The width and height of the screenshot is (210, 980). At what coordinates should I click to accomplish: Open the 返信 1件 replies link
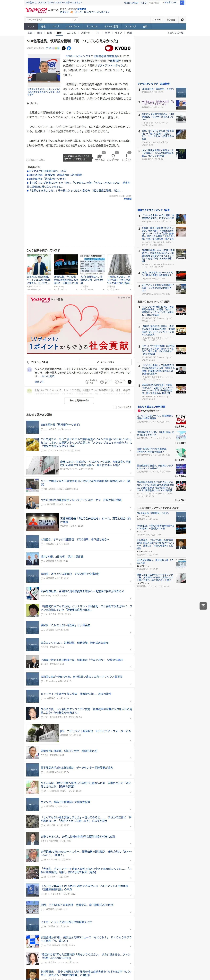[39, 382]
